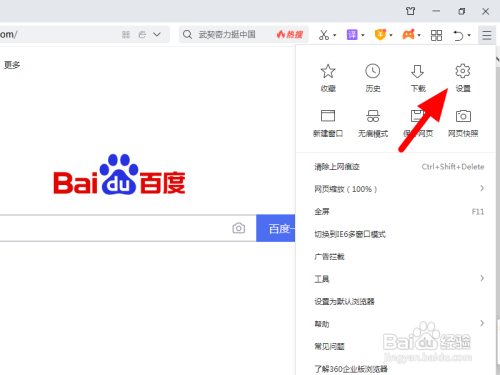Viewport: 500px width, 375px height.
Task: Click the undo restore-tab arrow icon
Action: pos(458,35)
